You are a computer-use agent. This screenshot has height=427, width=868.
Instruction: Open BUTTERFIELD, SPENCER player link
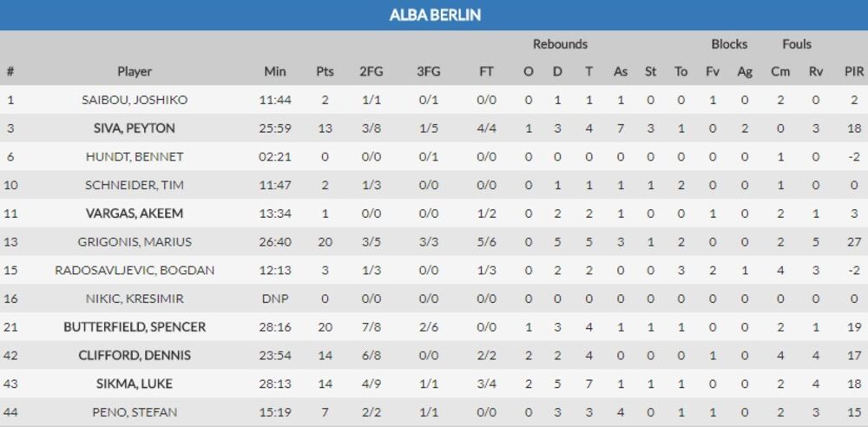[x=135, y=327]
